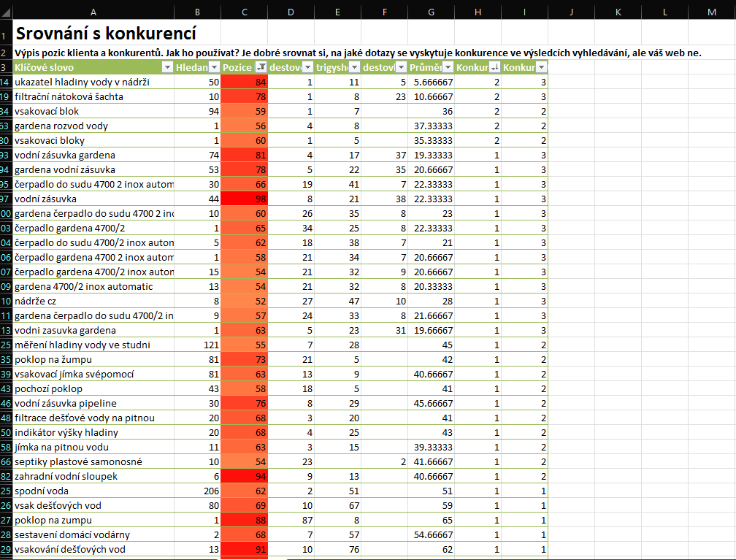Select search volume 206 for spodní voda
The image size is (736, 560).
coord(198,491)
